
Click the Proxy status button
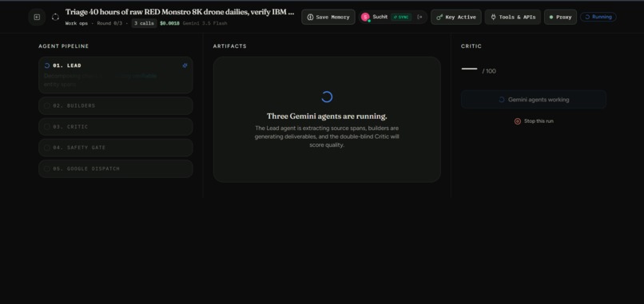[x=560, y=18]
